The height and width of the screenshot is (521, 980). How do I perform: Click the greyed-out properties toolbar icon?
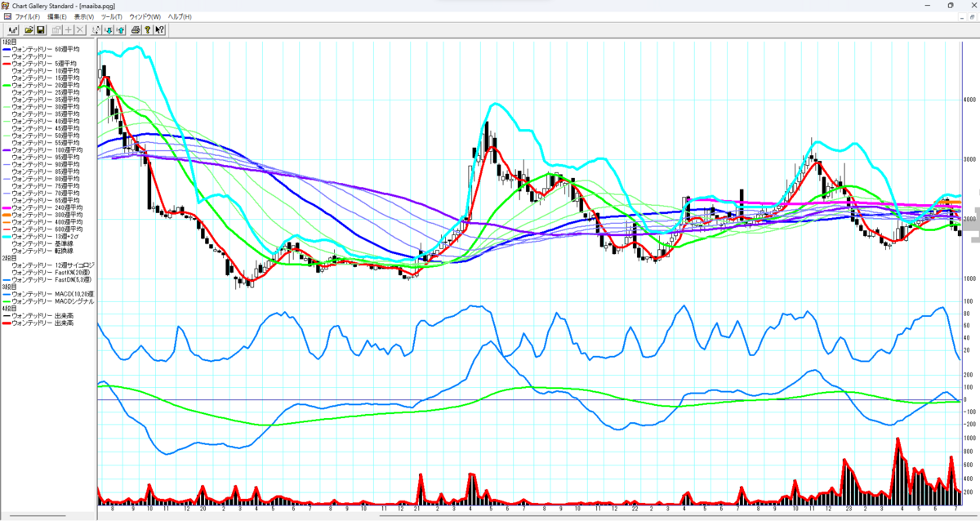[x=56, y=30]
